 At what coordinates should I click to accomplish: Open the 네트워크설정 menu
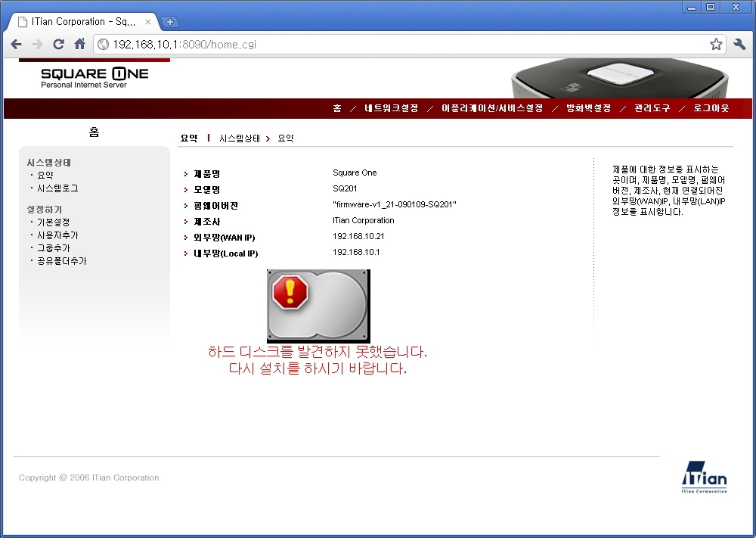(391, 108)
